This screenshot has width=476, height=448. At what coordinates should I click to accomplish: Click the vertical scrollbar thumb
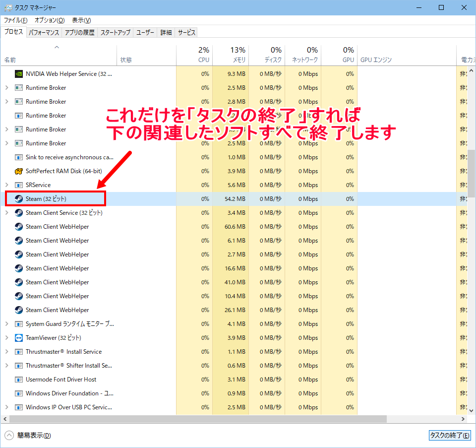[471, 173]
